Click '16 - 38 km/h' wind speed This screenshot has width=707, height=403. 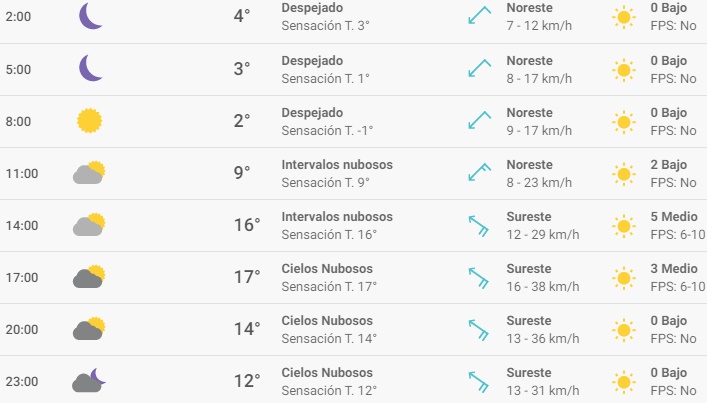[542, 287]
